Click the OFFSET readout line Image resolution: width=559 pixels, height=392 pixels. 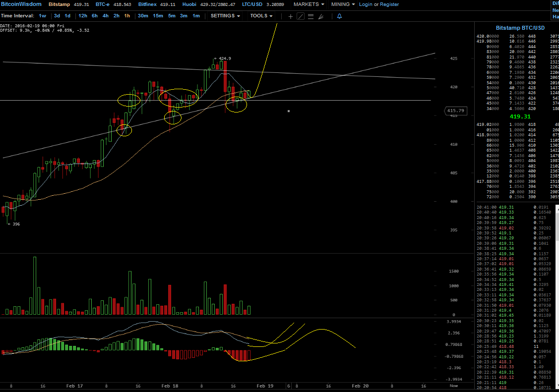(x=45, y=31)
